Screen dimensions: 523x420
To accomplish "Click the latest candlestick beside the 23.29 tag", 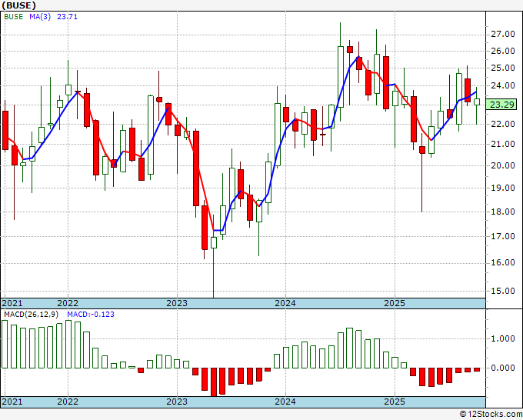I will (x=477, y=102).
